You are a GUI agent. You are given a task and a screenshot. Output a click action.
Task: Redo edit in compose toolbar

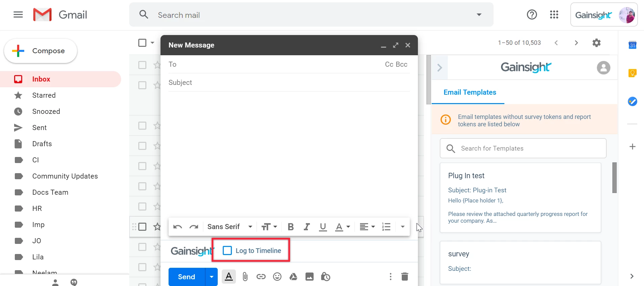[x=194, y=227]
